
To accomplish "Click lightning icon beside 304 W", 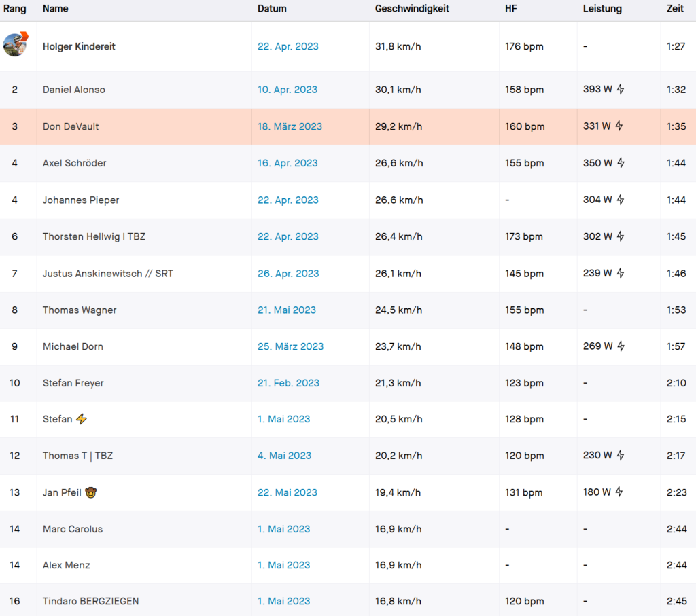I will click(x=620, y=199).
